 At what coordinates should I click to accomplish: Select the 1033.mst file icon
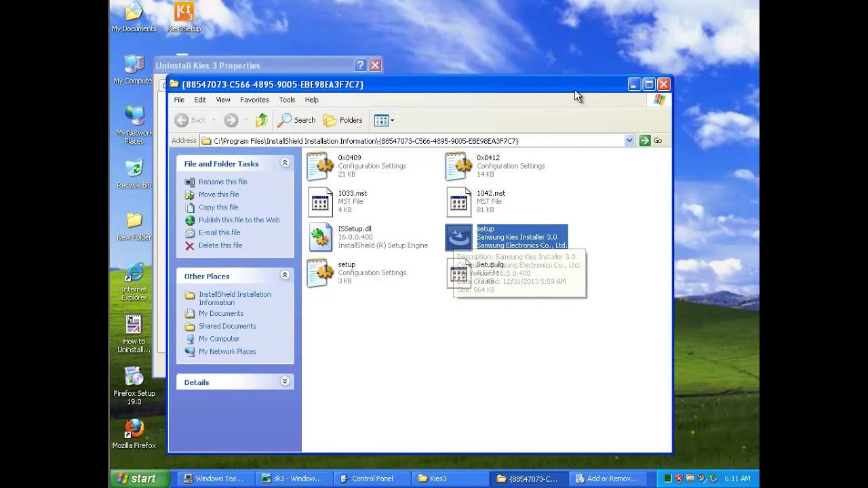tap(321, 201)
